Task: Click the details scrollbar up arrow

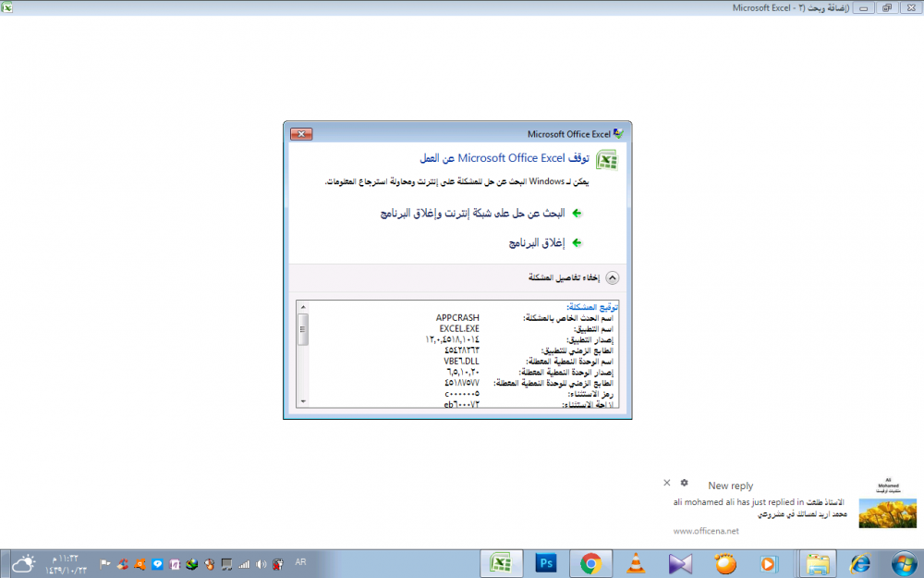Action: click(x=303, y=307)
